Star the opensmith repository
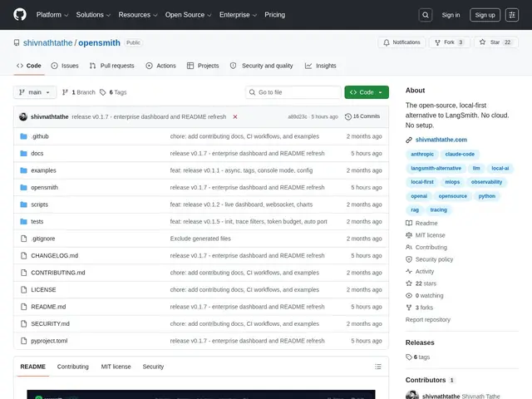The width and height of the screenshot is (532, 399). pos(495,42)
